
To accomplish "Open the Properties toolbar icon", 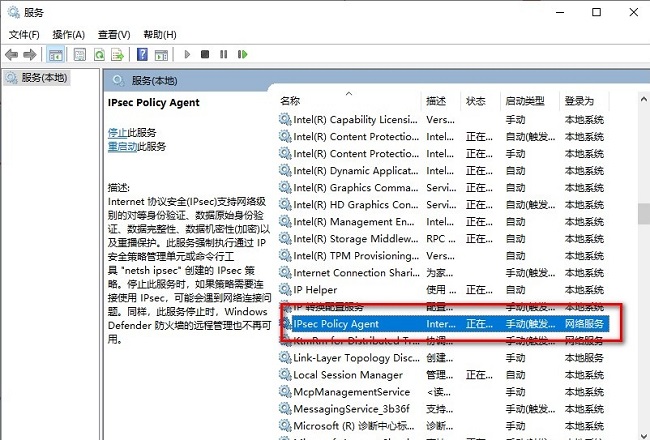I will (80, 54).
